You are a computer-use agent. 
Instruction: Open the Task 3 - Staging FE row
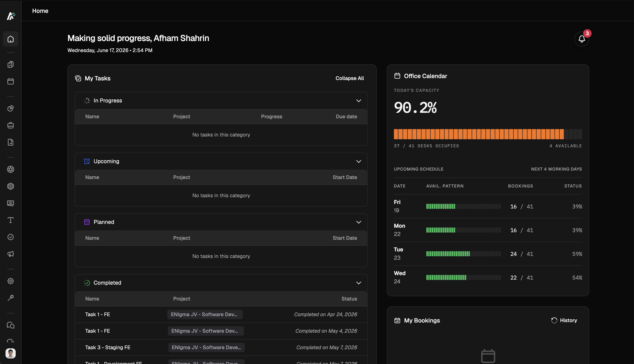click(221, 347)
